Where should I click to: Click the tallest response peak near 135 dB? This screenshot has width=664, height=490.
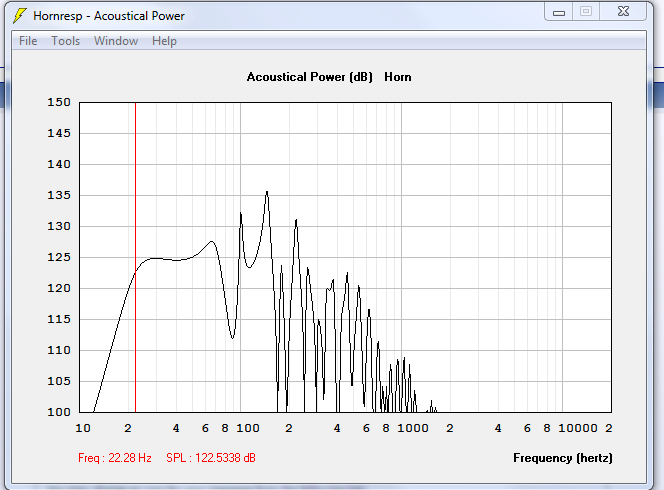pos(267,193)
